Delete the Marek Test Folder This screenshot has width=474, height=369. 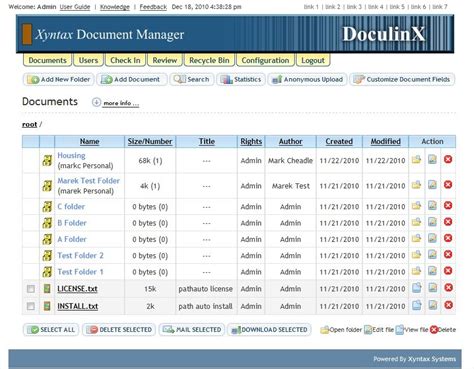pyautogui.click(x=448, y=185)
